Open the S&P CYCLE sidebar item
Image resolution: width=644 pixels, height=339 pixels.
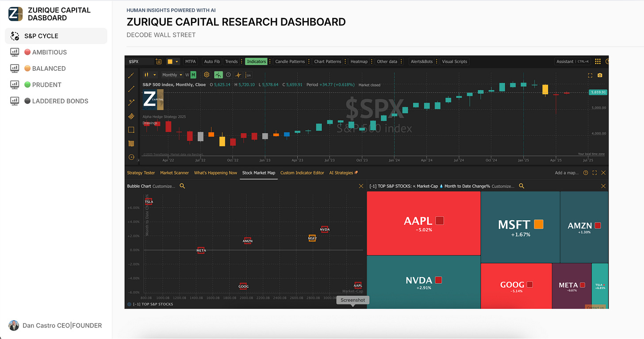56,36
